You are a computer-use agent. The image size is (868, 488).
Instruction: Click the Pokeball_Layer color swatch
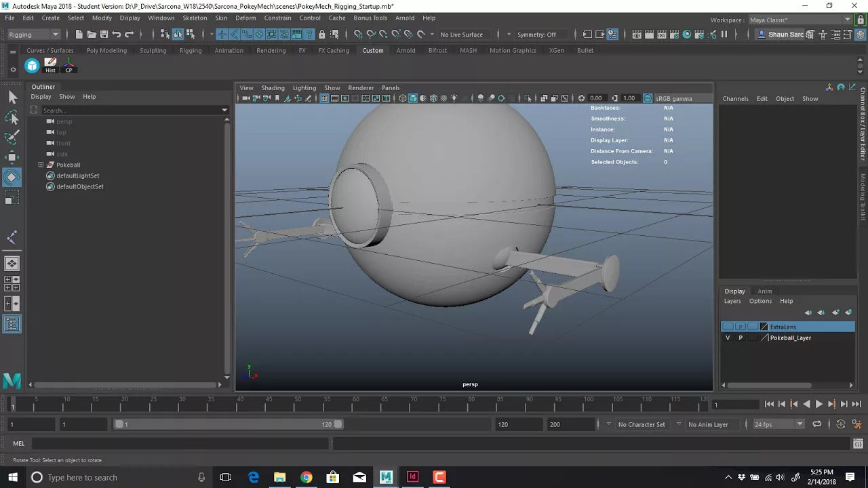[x=764, y=338]
